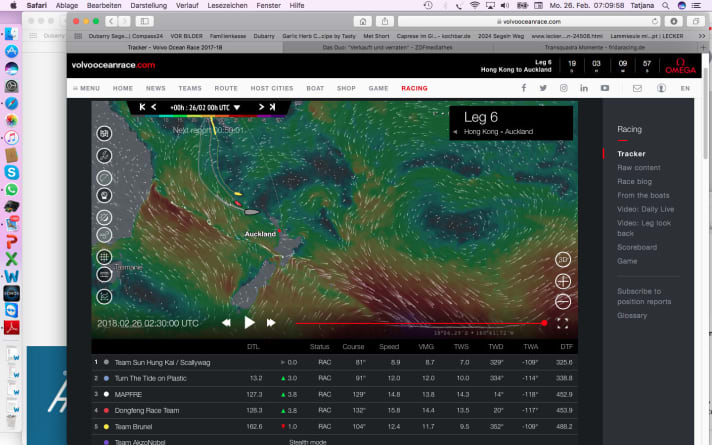
Task: Select the Dongfeng Race Team row
Action: pos(334,410)
